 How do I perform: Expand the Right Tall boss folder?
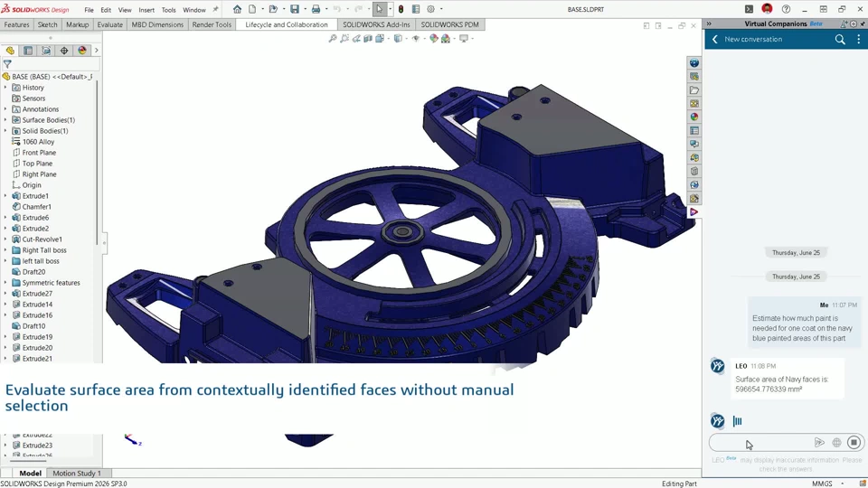click(x=5, y=250)
